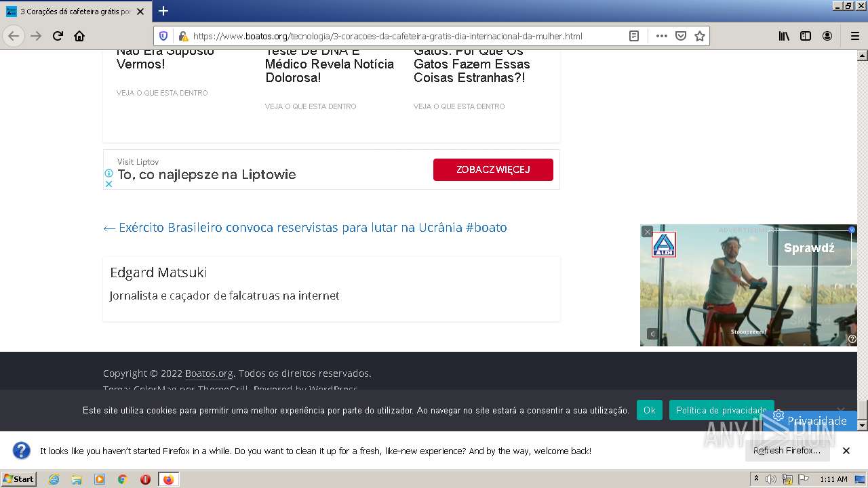
Task: Launch Internet Explorer from taskbar
Action: [54, 479]
